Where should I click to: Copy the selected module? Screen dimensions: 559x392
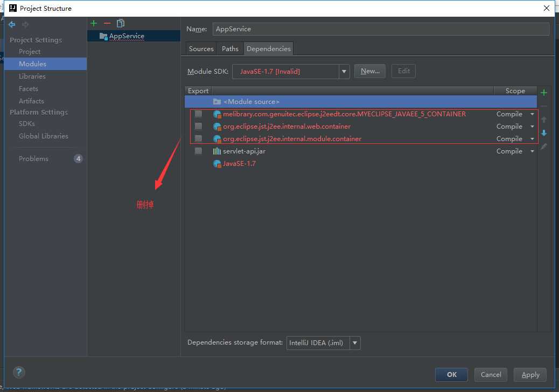click(121, 24)
